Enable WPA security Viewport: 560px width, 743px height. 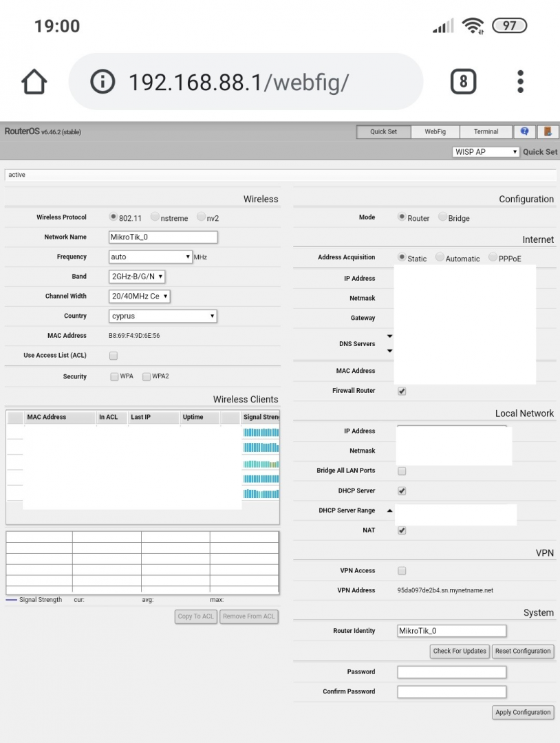click(x=114, y=376)
